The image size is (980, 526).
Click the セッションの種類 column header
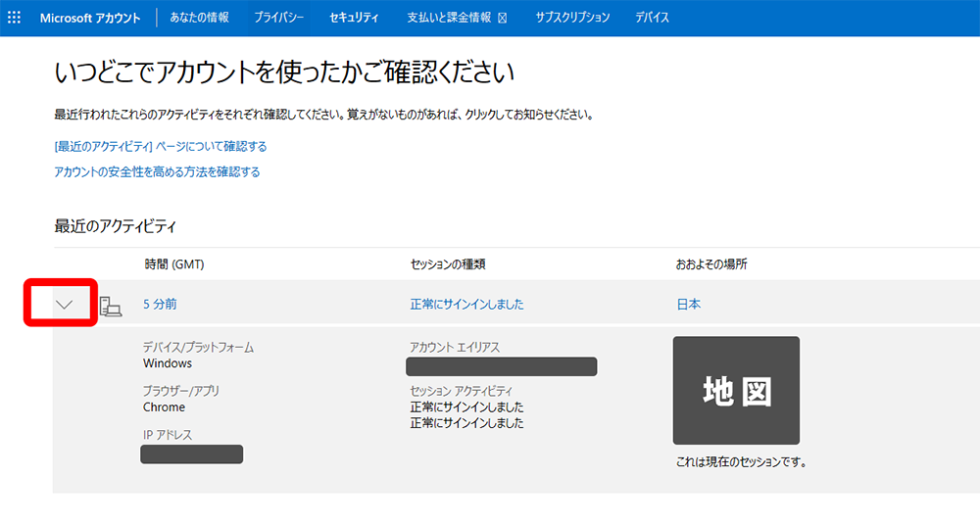pos(448,264)
